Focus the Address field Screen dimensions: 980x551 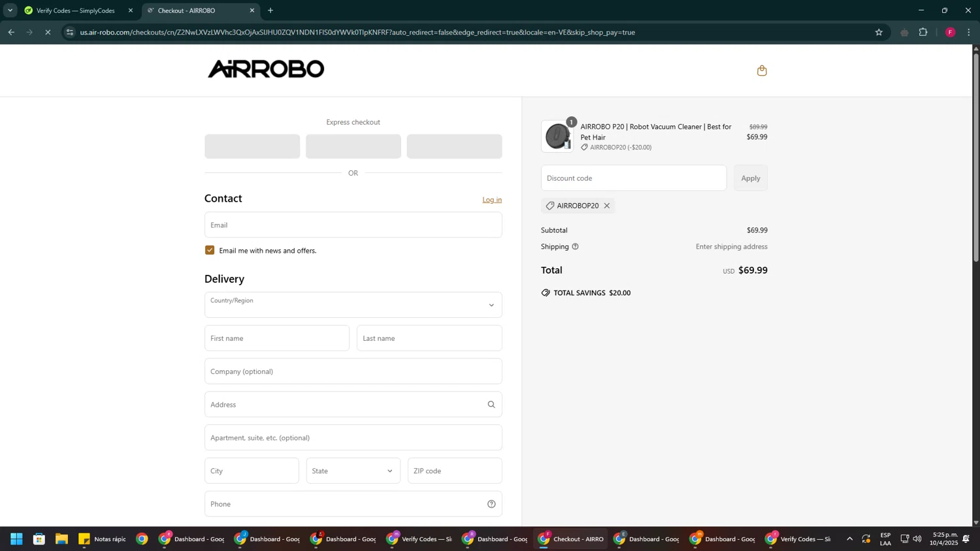(x=353, y=405)
